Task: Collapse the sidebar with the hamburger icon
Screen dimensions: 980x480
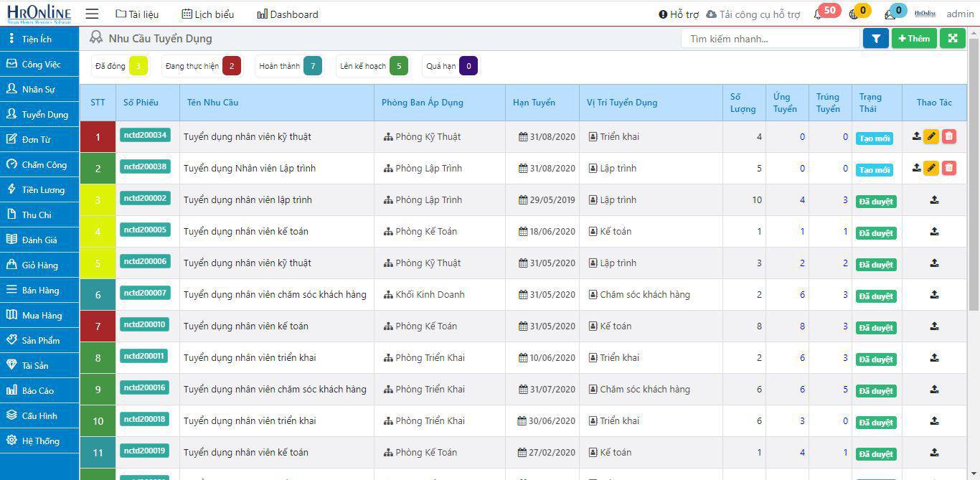Action: click(92, 14)
